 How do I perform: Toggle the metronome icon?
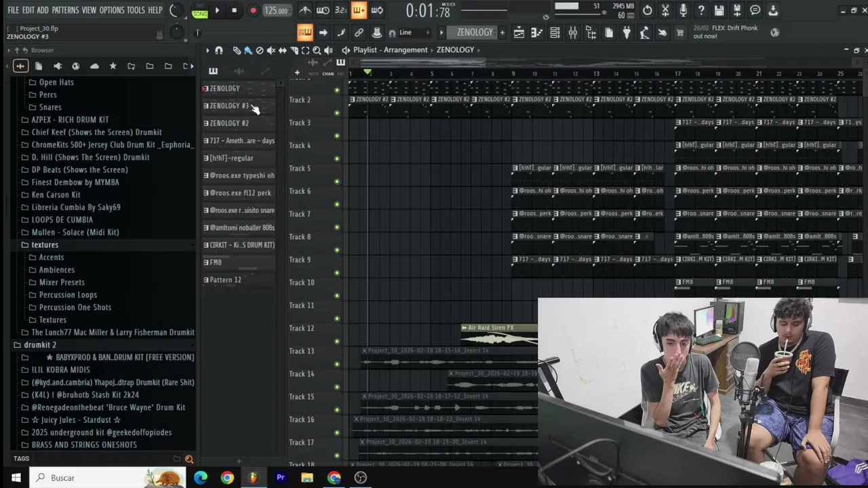pos(305,10)
